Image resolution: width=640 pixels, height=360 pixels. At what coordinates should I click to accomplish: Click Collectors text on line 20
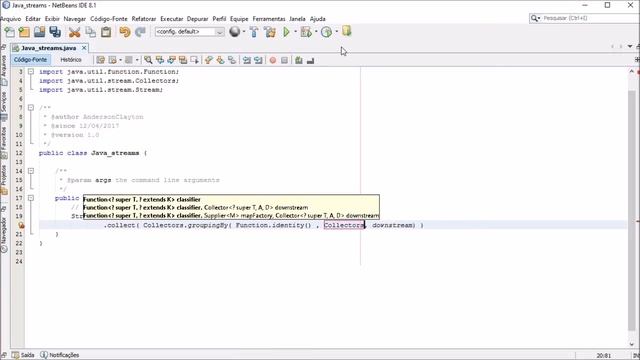click(x=343, y=225)
